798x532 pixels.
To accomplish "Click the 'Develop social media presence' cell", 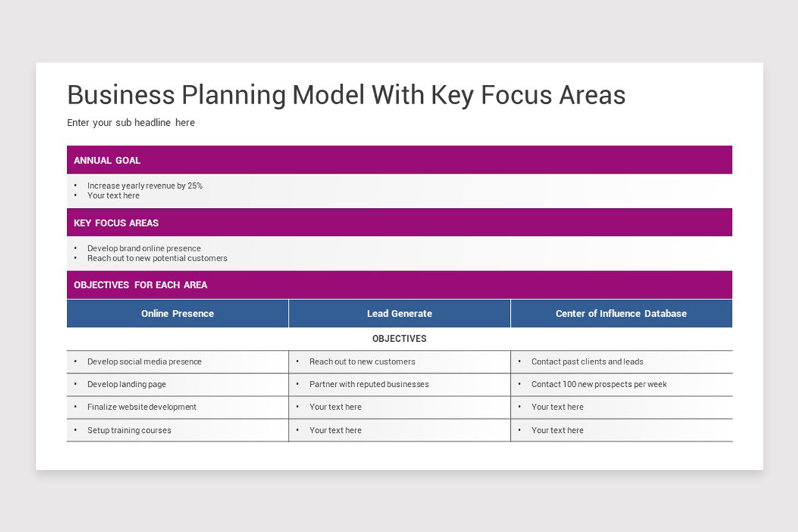I will click(x=178, y=362).
